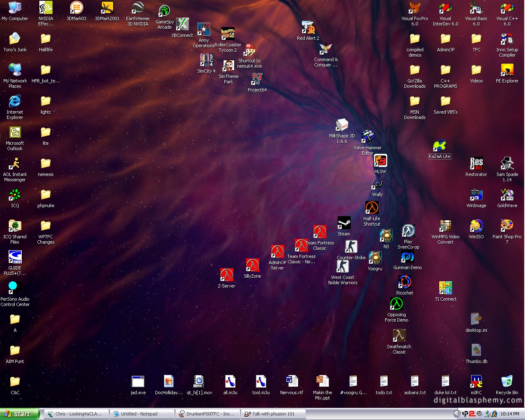
Task: Launch HLSW icon
Action: [380, 164]
